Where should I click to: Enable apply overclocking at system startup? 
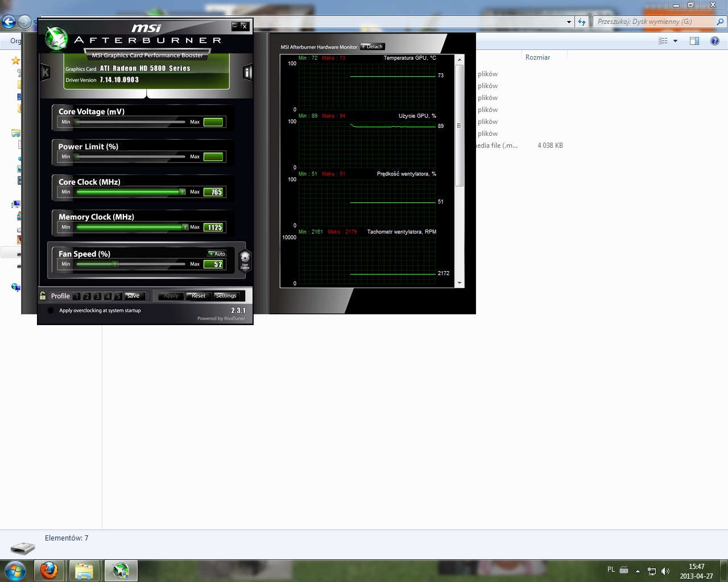coord(51,310)
